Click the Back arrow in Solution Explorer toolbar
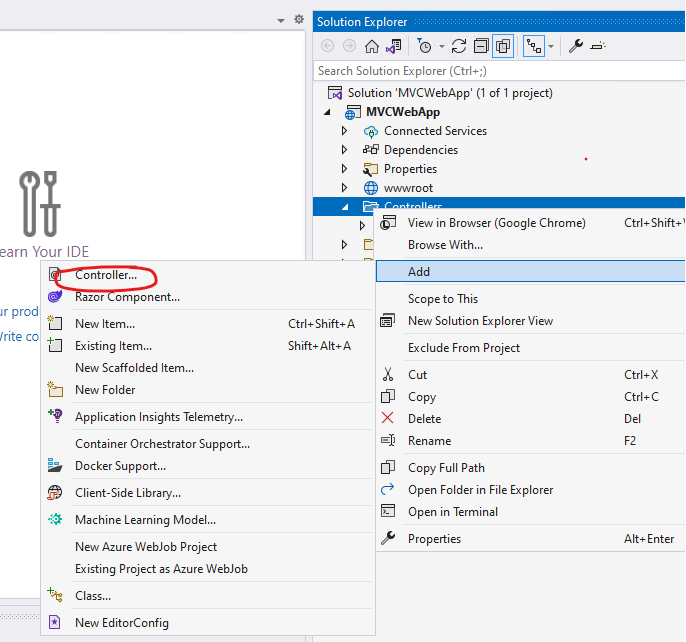Viewport: 686px width, 642px height. click(x=327, y=46)
